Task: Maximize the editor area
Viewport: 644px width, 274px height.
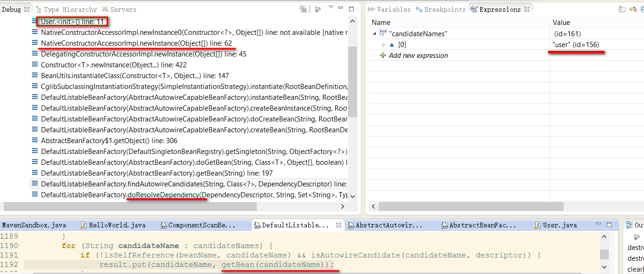Action: pyautogui.click(x=609, y=225)
